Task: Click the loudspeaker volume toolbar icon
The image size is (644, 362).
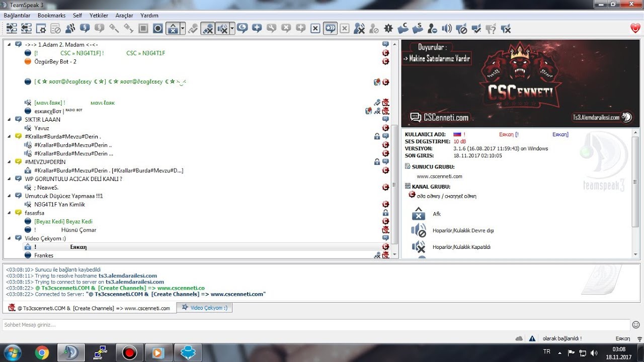Action: (447, 29)
